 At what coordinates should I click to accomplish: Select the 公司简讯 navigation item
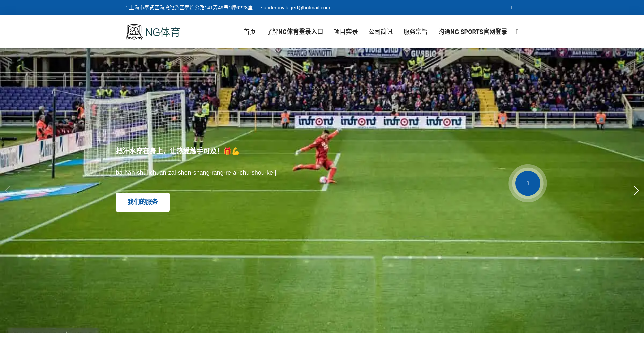(381, 32)
